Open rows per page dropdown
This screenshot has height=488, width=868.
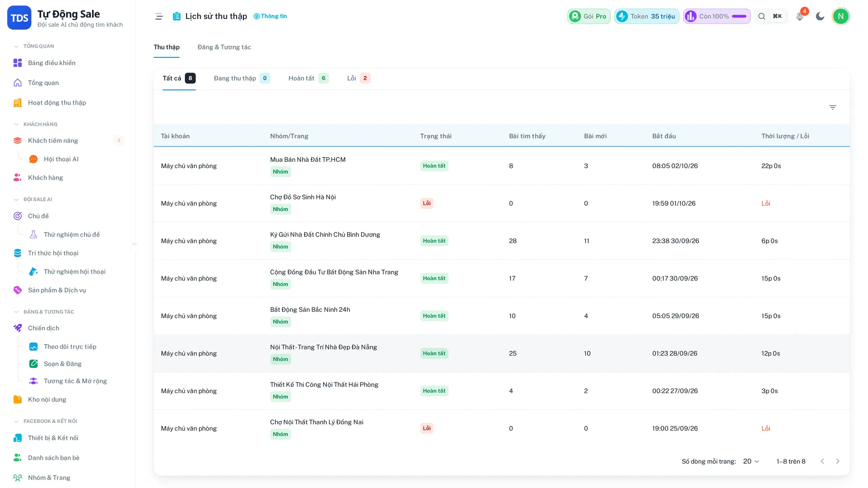coord(751,461)
